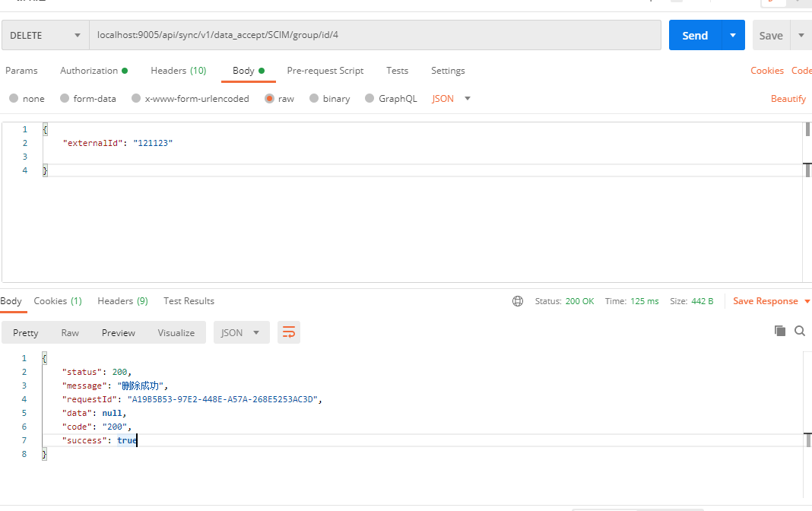Click the "success": true response line
Screen dimensions: 812x511
[x=100, y=440]
